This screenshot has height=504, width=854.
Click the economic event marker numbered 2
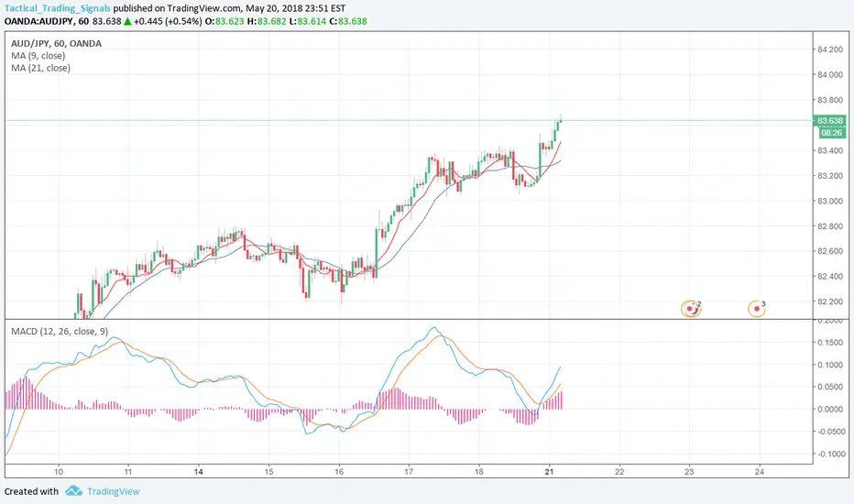click(691, 309)
